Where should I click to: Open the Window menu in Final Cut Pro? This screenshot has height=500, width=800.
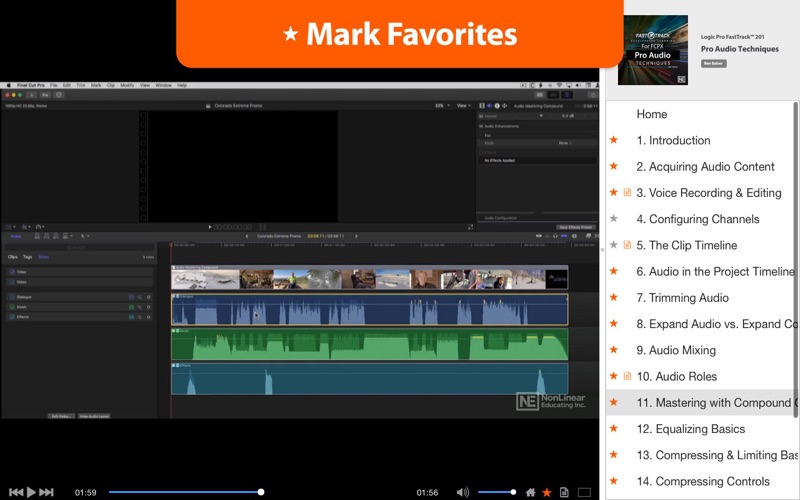tap(163, 85)
